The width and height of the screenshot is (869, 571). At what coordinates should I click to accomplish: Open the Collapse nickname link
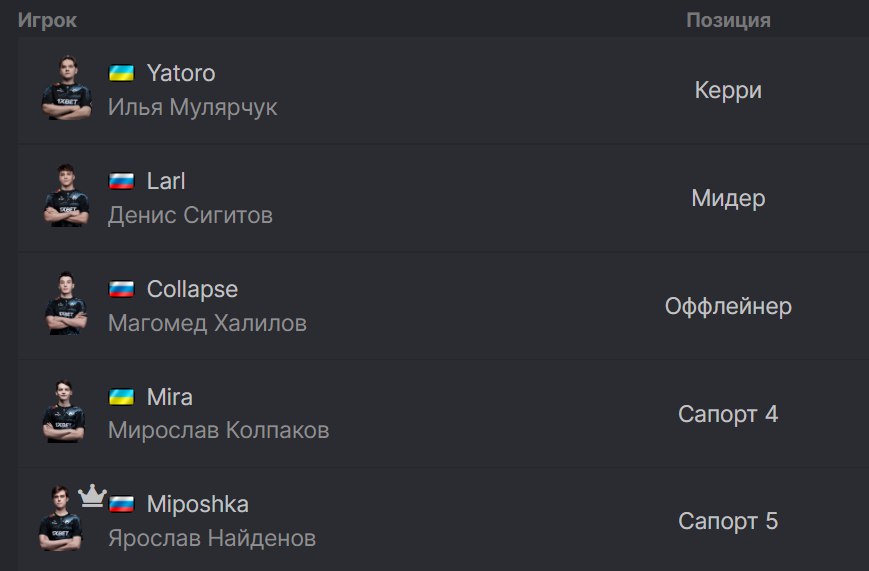pos(192,289)
